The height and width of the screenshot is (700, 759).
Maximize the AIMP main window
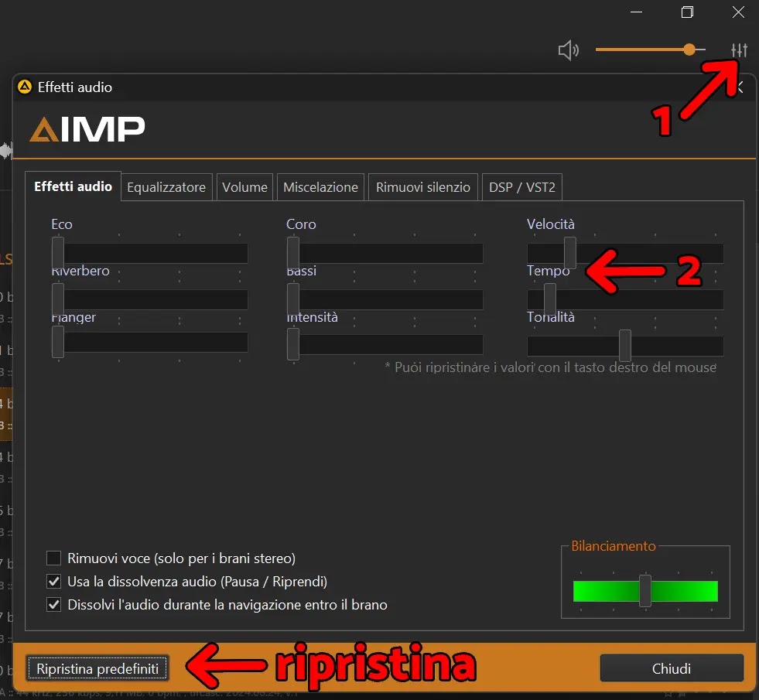click(687, 12)
